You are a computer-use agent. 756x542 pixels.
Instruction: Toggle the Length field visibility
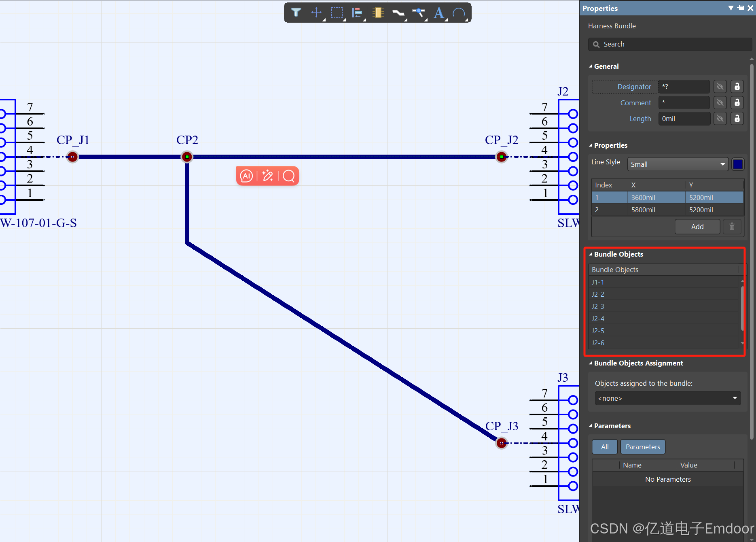coord(720,118)
